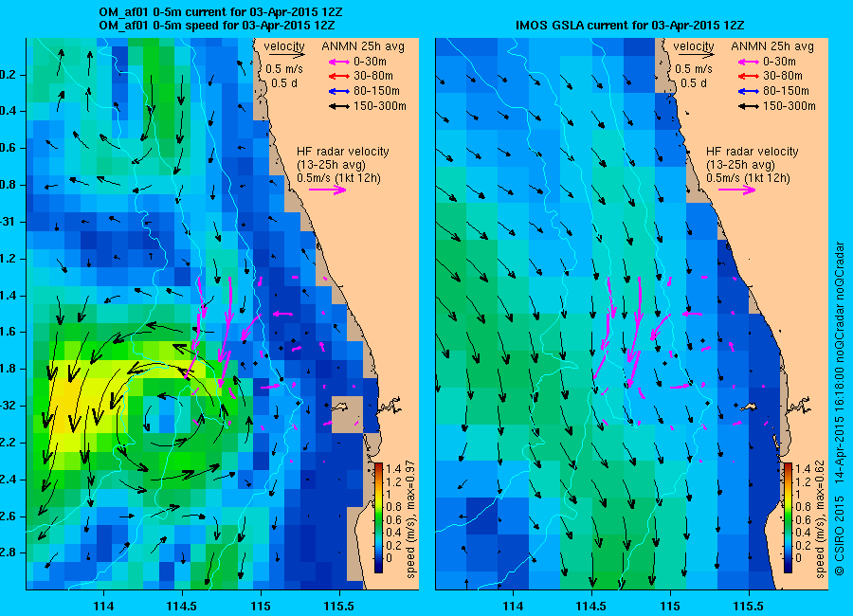Click longitude label 114 under right map
The image size is (853, 616).
click(513, 606)
